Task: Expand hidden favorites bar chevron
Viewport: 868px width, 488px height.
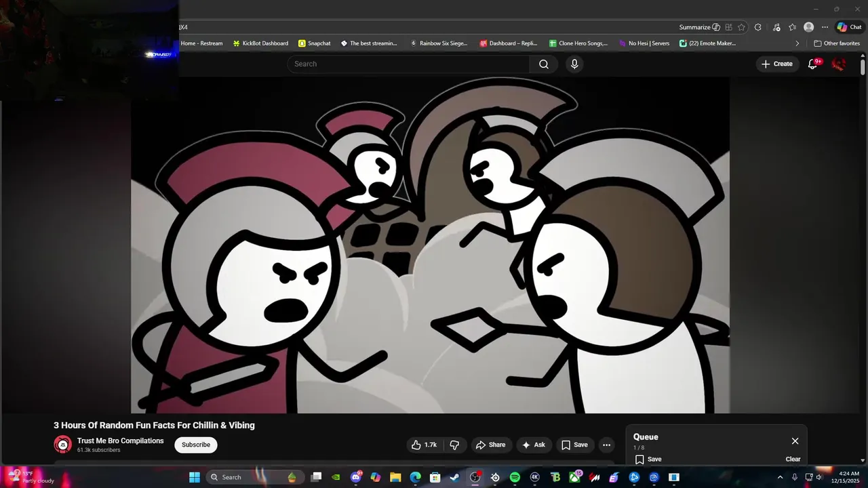Action: [x=797, y=43]
